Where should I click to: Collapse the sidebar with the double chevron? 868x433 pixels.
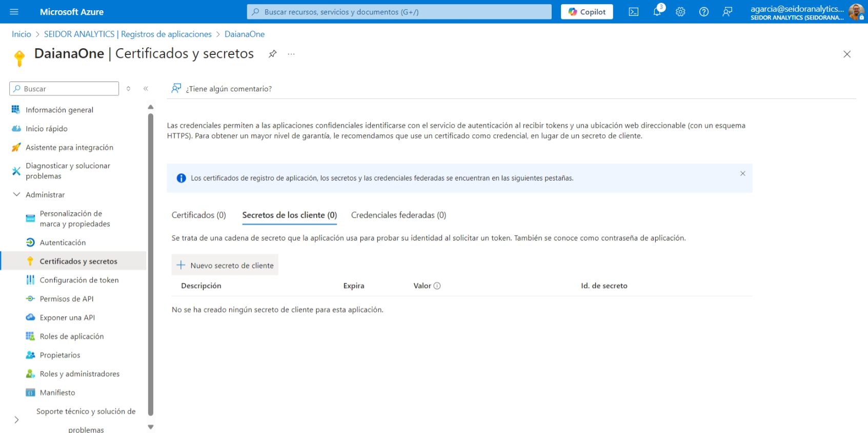[x=146, y=89]
